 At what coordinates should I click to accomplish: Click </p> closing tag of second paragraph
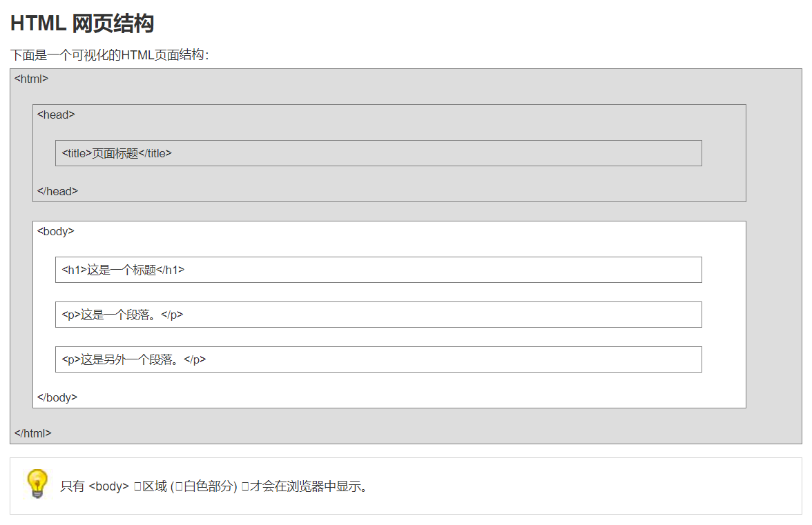point(195,359)
